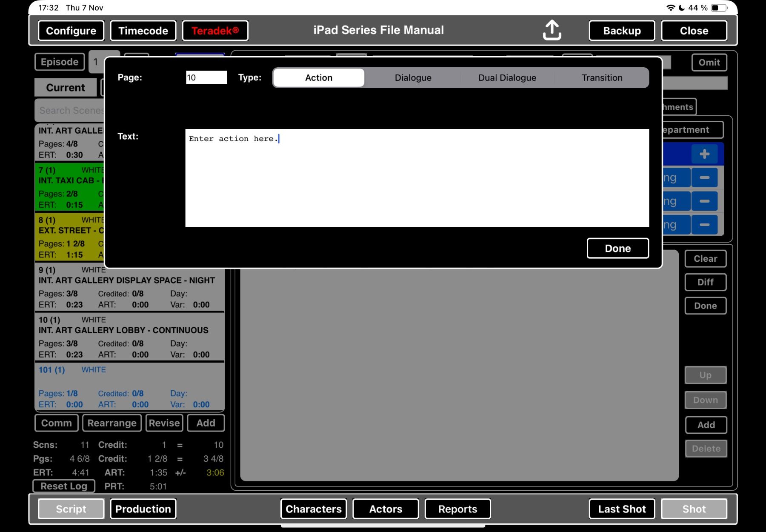Click the right panel Add button
The image size is (766, 532).
tap(706, 424)
